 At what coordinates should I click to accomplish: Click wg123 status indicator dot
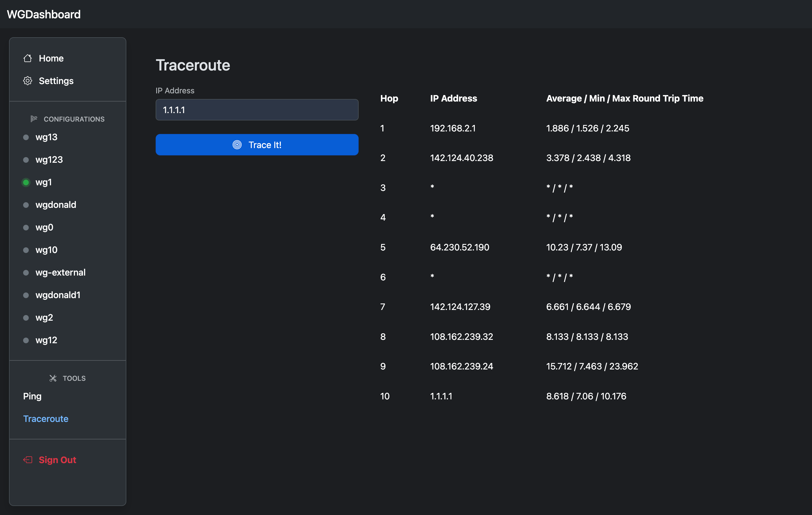pos(26,160)
